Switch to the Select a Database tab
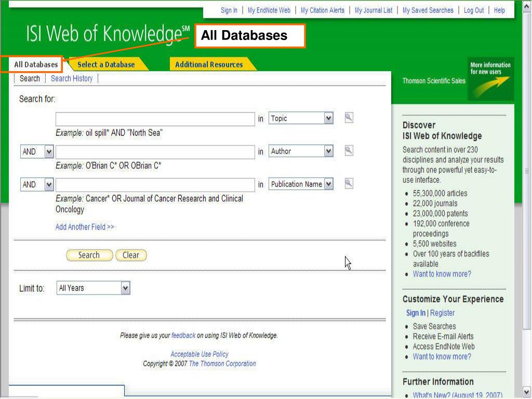Viewport: 532px width, 399px height. (106, 64)
